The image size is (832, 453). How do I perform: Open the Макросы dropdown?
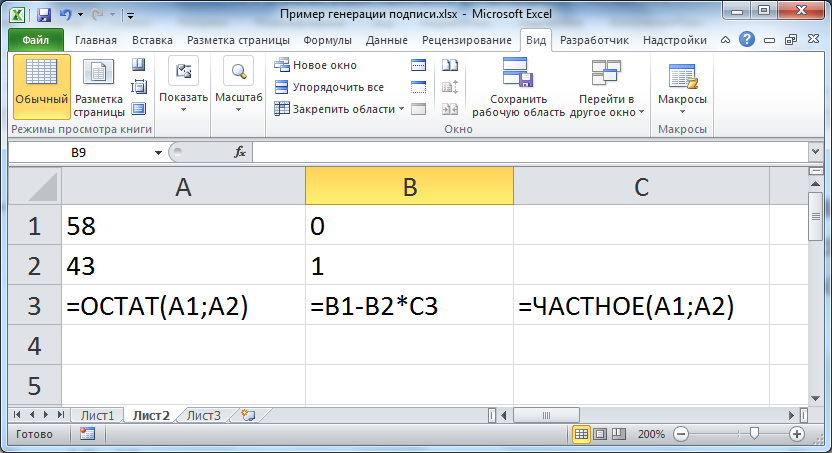point(682,86)
